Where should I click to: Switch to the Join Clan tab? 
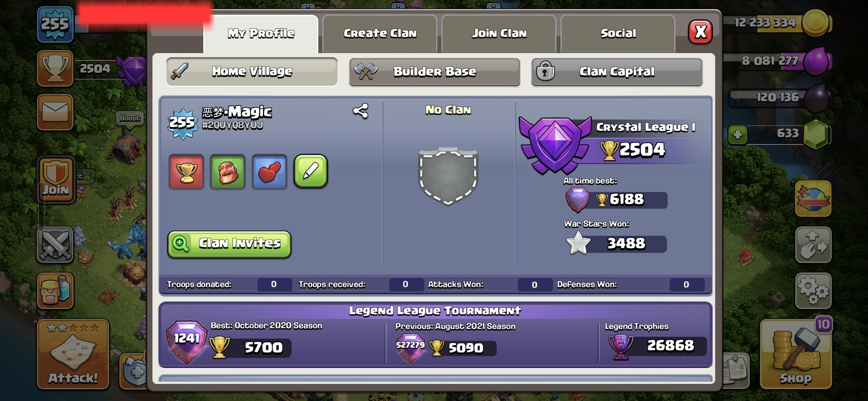pos(499,33)
